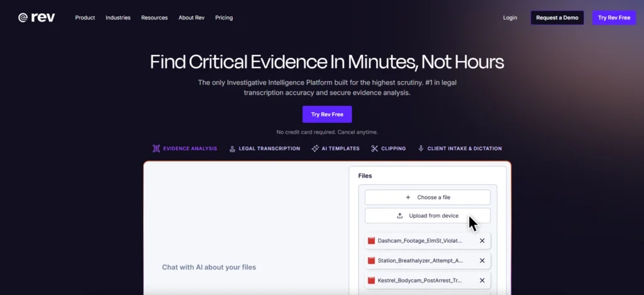The height and width of the screenshot is (295, 644).
Task: Click the Try Rev Free button below the headline
Action: tap(327, 114)
